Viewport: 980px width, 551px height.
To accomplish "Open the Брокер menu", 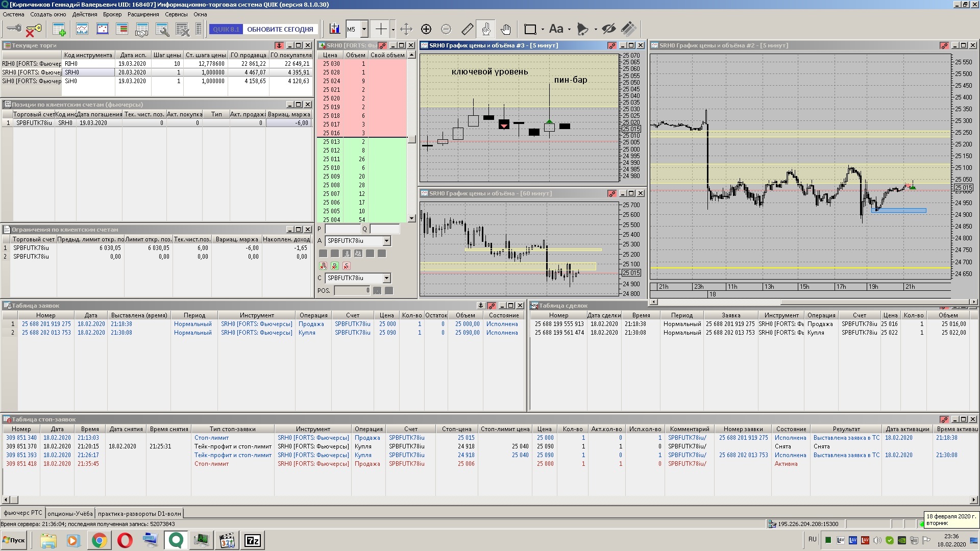I will (x=112, y=14).
